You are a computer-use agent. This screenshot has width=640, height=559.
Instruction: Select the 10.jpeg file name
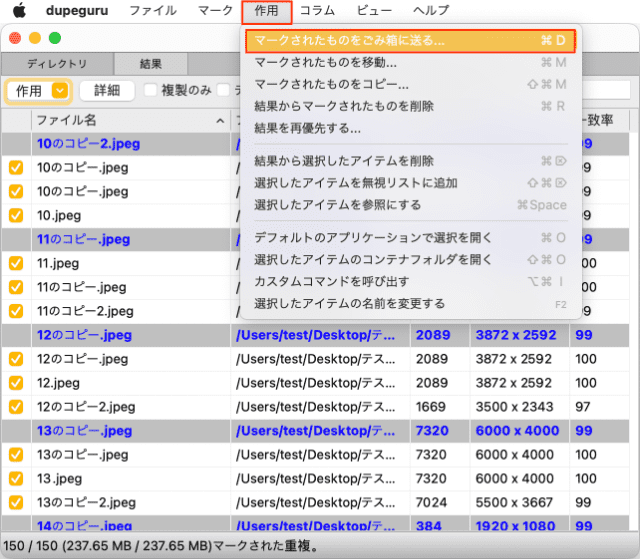[x=59, y=215]
